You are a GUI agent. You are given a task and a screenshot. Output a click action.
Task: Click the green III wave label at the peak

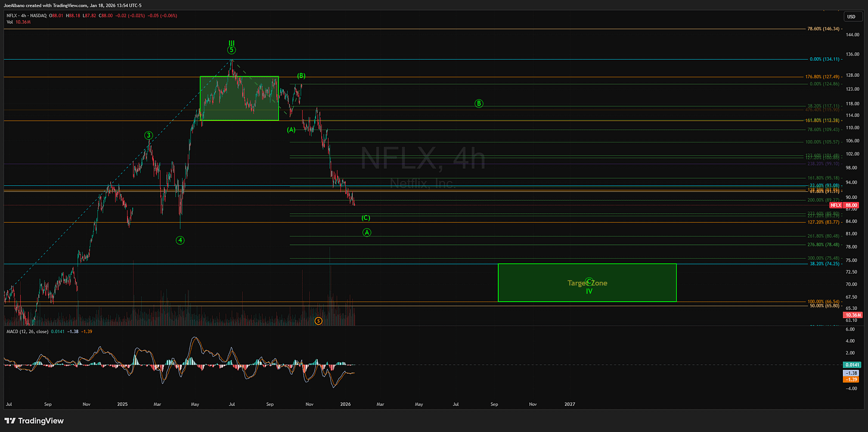[x=231, y=43]
